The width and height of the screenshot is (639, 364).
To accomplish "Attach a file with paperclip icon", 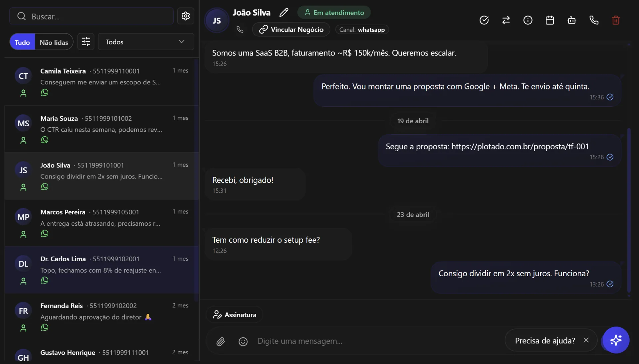I will [221, 341].
